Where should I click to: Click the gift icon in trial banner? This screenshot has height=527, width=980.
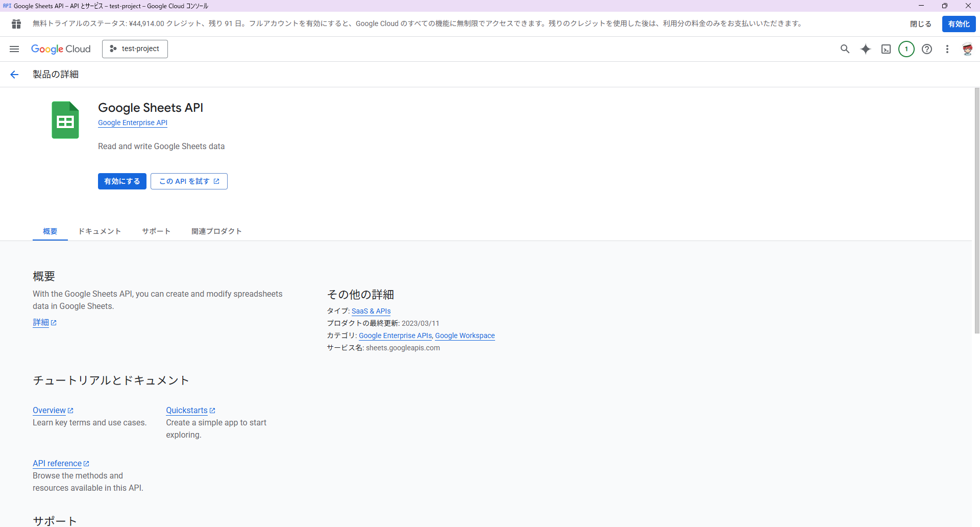(x=16, y=24)
